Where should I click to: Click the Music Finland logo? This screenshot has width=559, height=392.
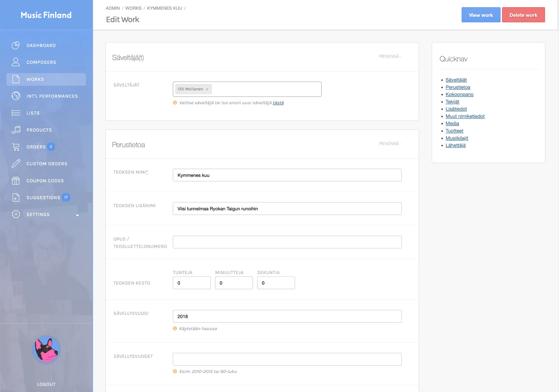(46, 15)
